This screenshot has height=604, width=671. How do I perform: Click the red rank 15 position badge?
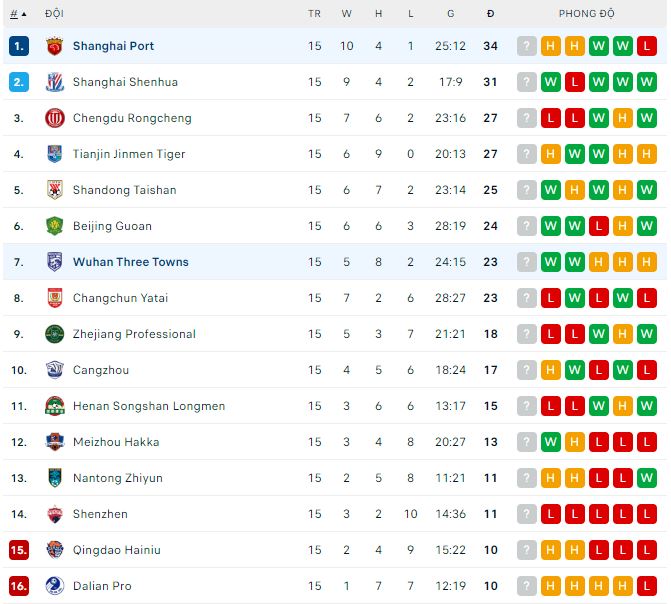(19, 550)
